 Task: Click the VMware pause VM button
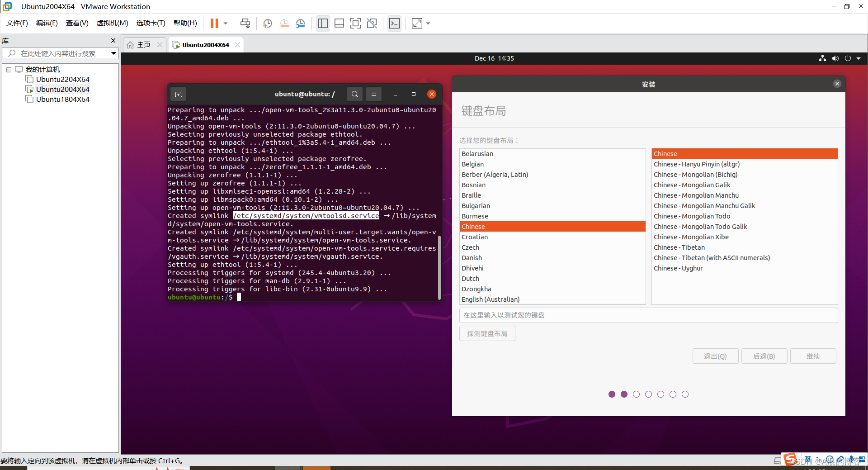[x=214, y=23]
